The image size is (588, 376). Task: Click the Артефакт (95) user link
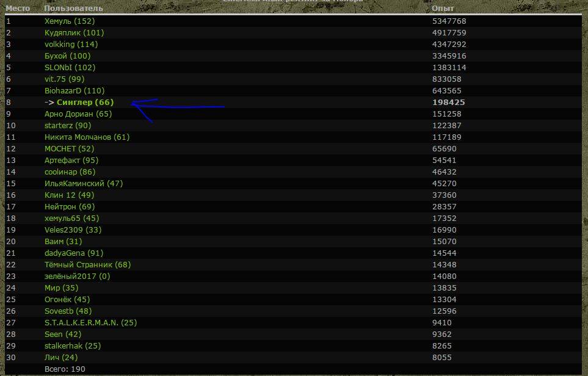pyautogui.click(x=71, y=161)
